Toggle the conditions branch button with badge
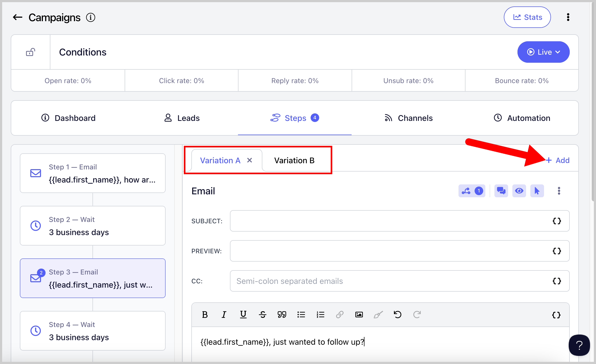The image size is (596, 364). (472, 191)
